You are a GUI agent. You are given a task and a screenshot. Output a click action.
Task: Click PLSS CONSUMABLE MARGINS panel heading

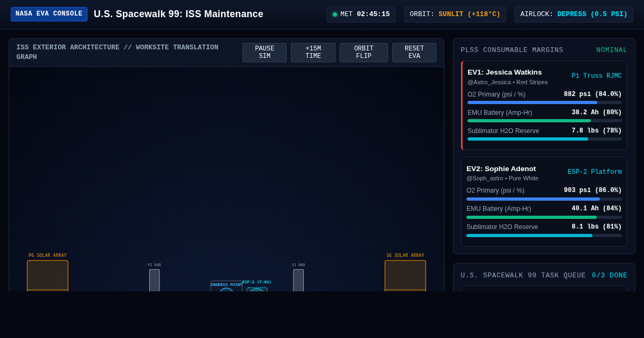click(512, 50)
